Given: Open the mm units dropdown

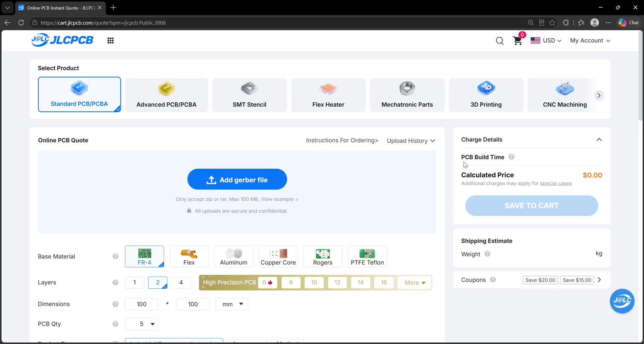Looking at the screenshot, I should [231, 304].
